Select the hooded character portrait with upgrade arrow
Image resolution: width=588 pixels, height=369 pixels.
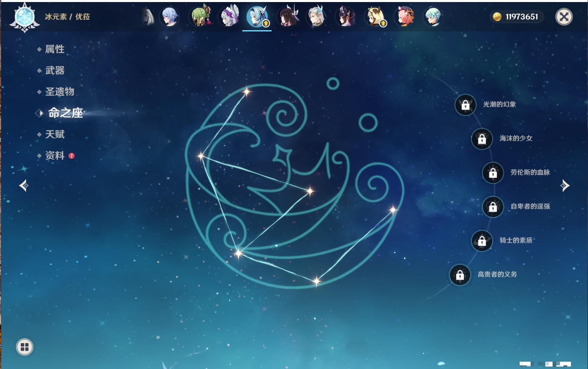tap(375, 17)
